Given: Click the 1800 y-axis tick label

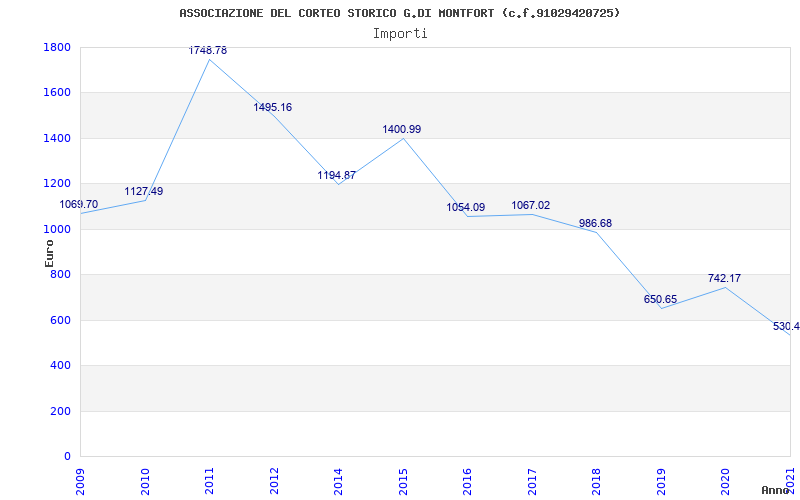Looking at the screenshot, I should tap(57, 47).
